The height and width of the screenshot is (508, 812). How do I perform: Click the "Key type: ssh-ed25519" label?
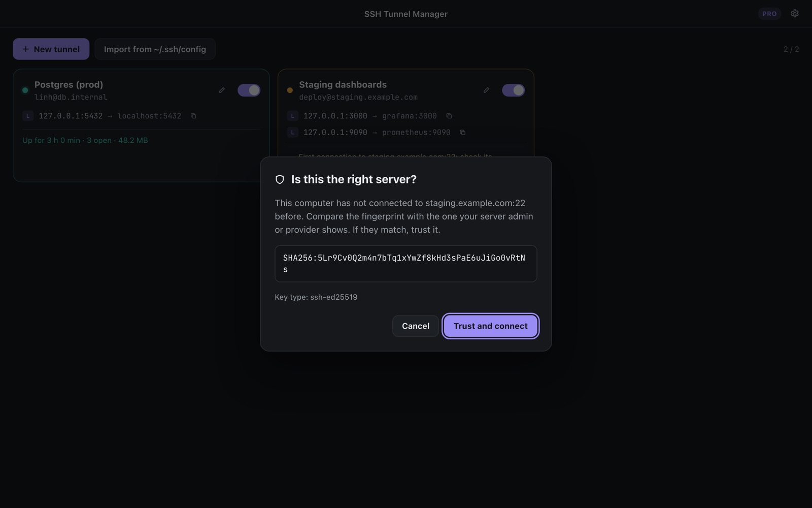click(x=316, y=297)
